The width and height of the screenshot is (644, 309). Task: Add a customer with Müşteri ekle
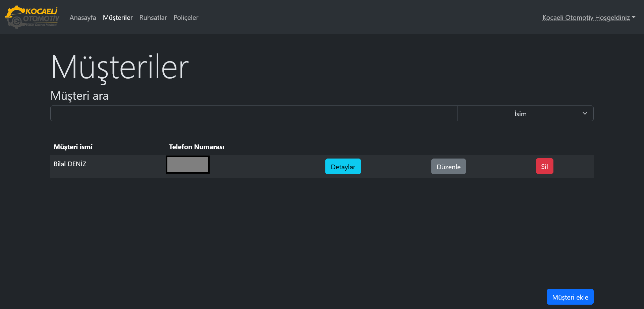click(x=570, y=297)
